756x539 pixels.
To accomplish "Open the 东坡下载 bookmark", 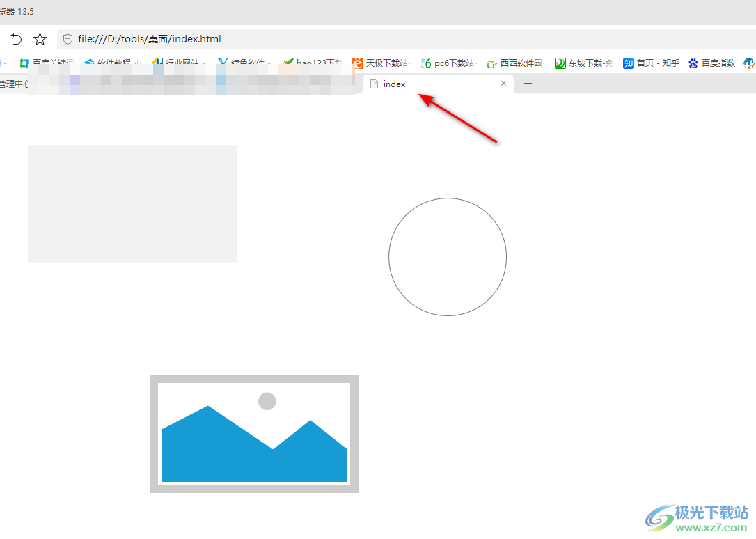I will [x=583, y=63].
